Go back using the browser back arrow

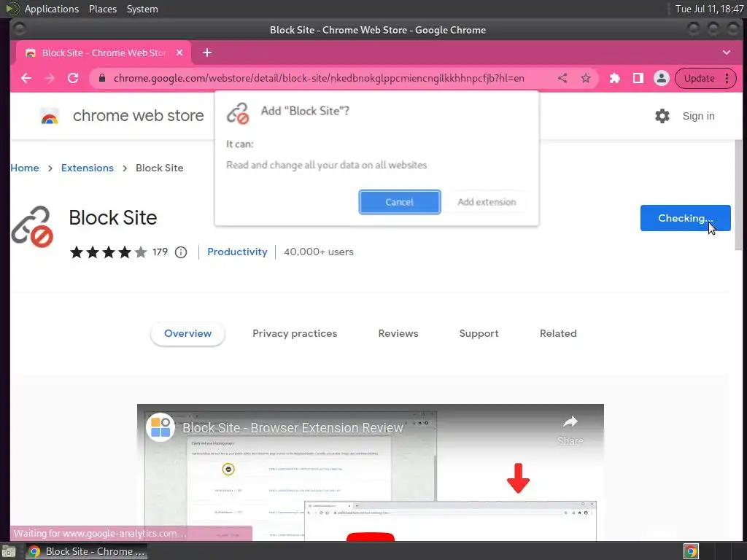click(26, 78)
